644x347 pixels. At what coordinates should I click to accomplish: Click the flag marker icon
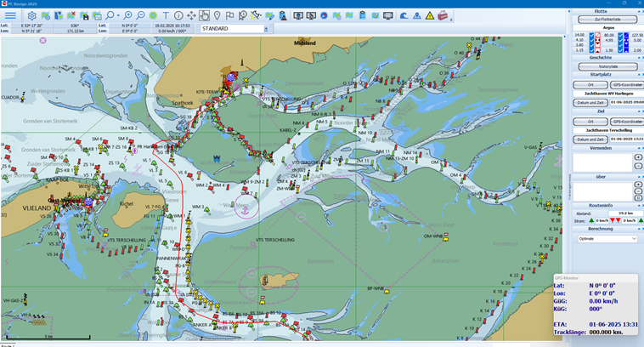[230, 15]
